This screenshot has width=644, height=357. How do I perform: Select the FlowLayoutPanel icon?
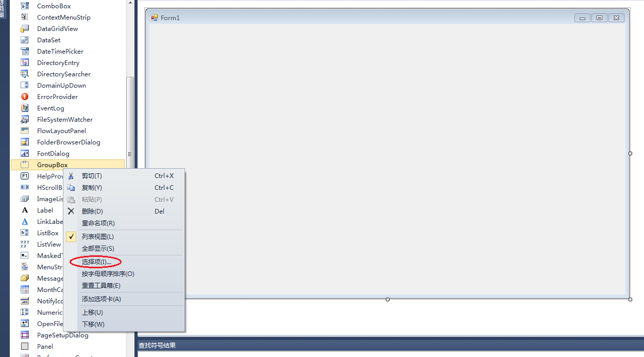[x=25, y=131]
